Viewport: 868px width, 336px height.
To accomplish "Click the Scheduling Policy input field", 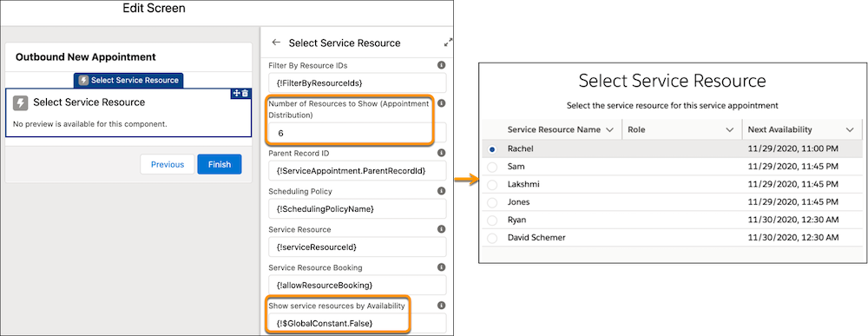I will click(357, 208).
